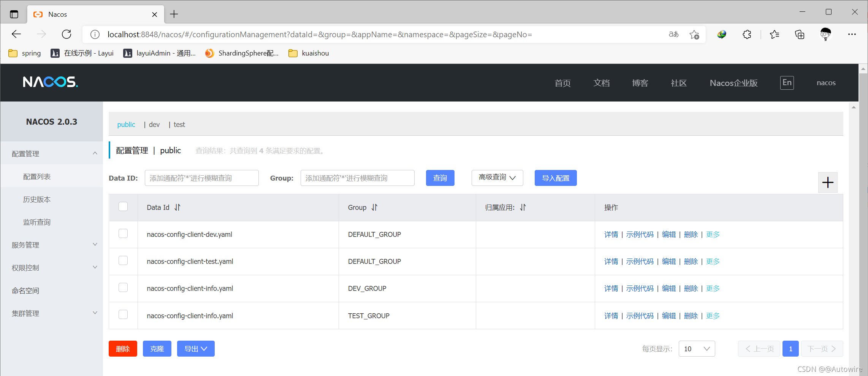Focus the Data ID search field
Screen dimensions: 868x376
coord(202,178)
